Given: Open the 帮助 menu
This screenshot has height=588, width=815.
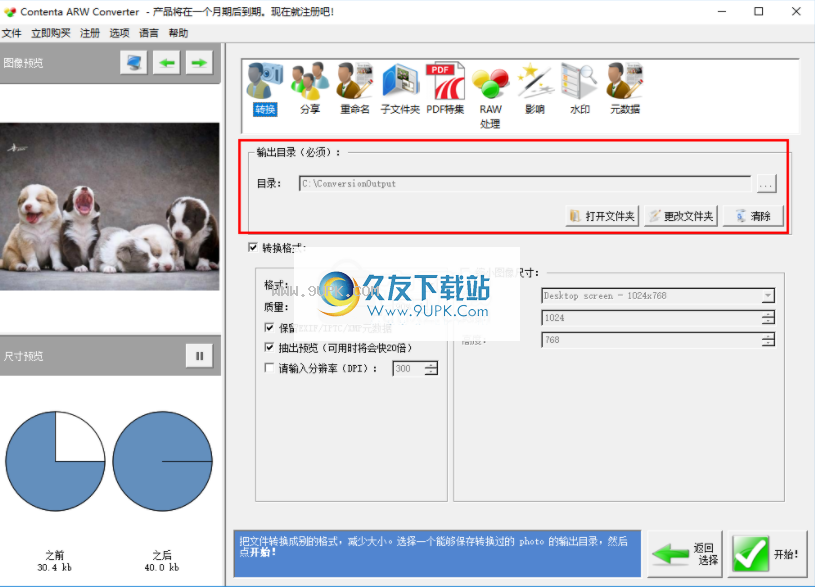Looking at the screenshot, I should [x=178, y=33].
